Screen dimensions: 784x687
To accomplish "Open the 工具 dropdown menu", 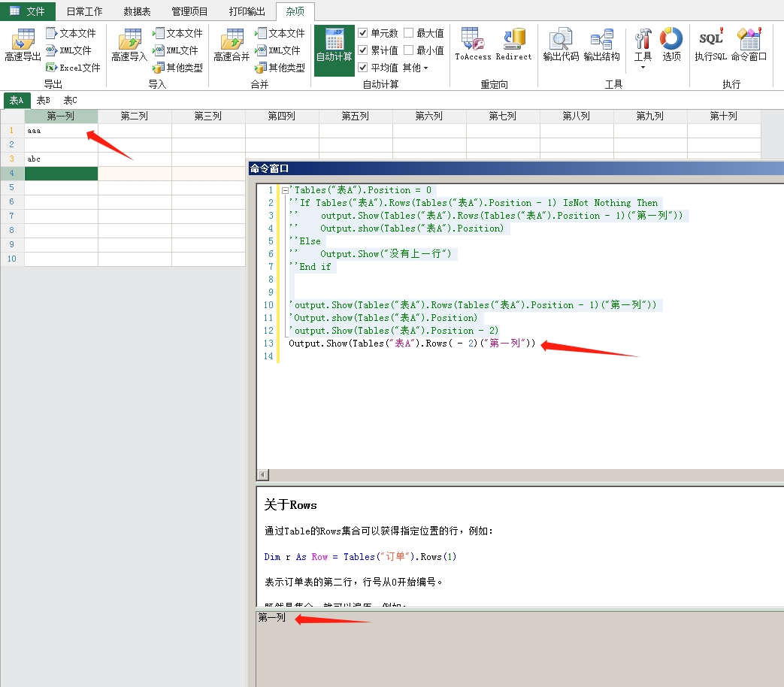I will point(643,49).
